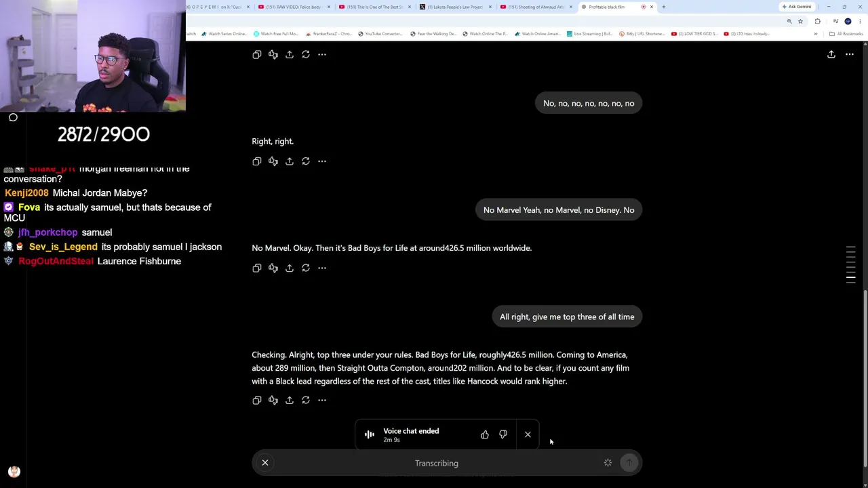Viewport: 868px width, 488px height.
Task: Open 'FrankerFaceZ' bookmark
Action: [x=329, y=34]
